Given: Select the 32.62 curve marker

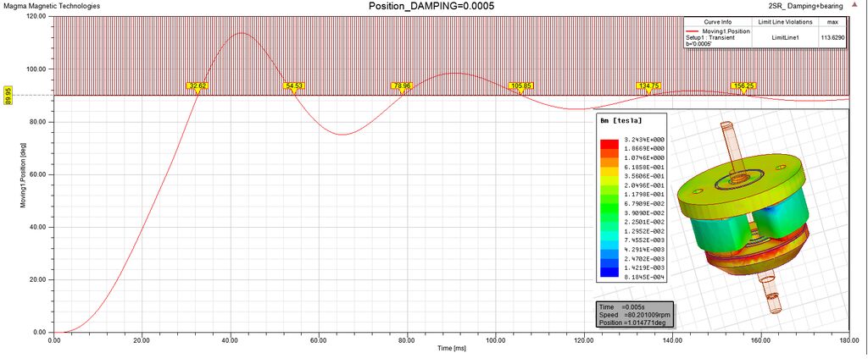Looking at the screenshot, I should tap(198, 85).
